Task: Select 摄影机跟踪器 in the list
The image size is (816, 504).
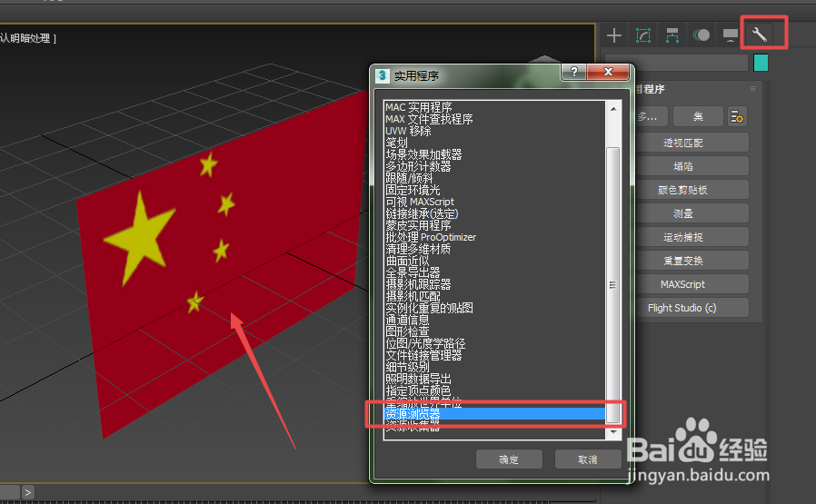Action: [x=418, y=284]
